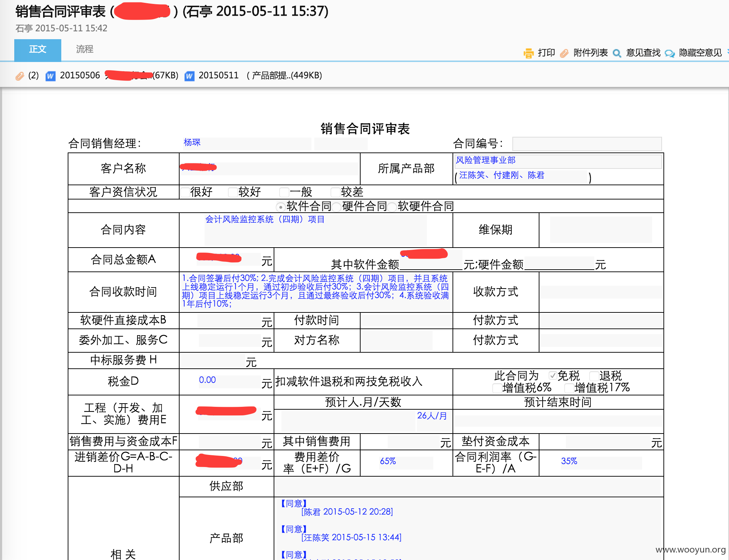Open 附件列表

pos(590,53)
